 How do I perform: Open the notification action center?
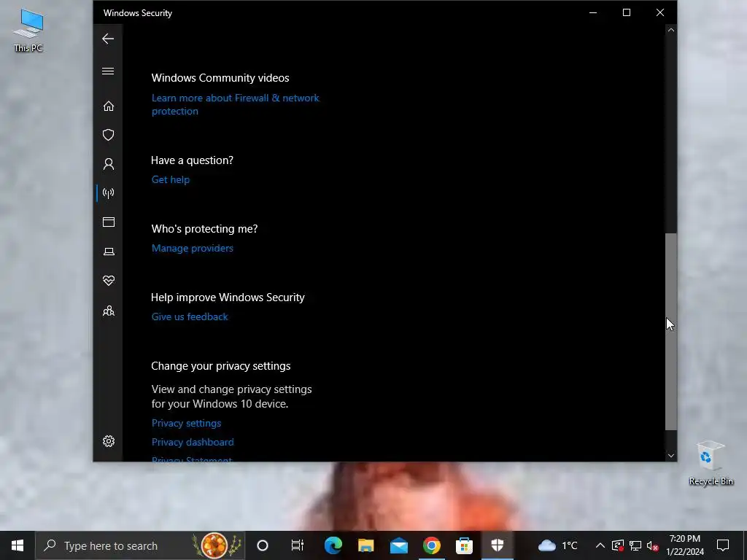tap(723, 545)
